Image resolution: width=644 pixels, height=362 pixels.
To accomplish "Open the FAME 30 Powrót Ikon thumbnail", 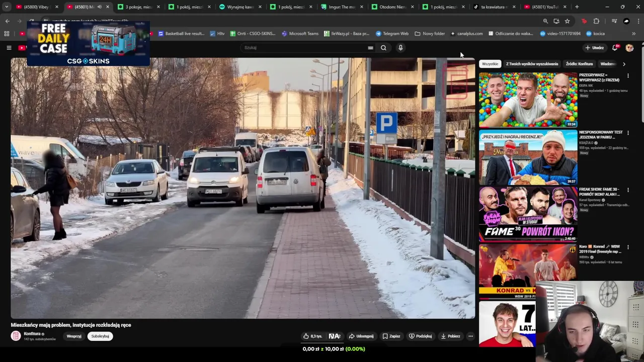I will pos(528,214).
